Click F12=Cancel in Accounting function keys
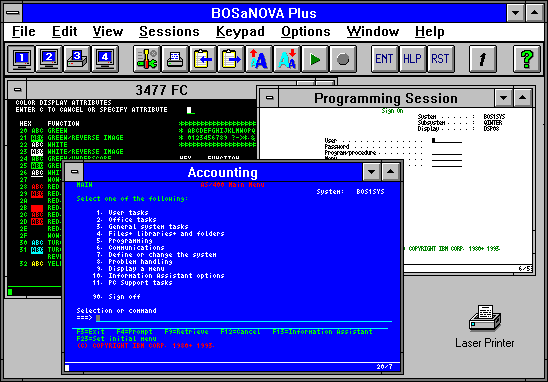The height and width of the screenshot is (382, 548). pos(240,332)
